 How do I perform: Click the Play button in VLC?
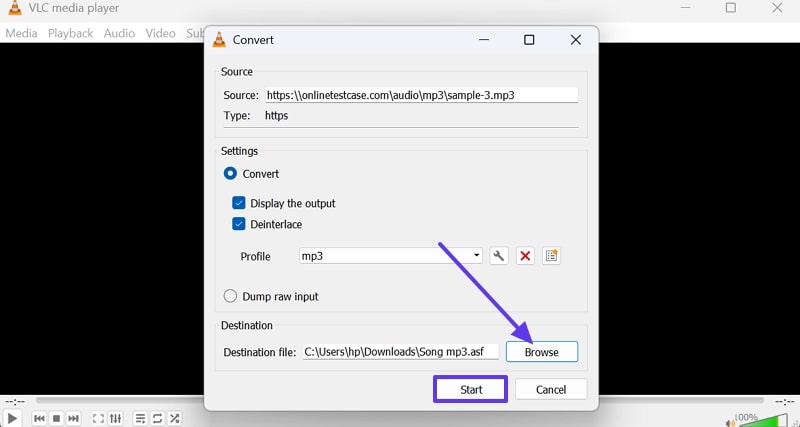click(x=12, y=418)
